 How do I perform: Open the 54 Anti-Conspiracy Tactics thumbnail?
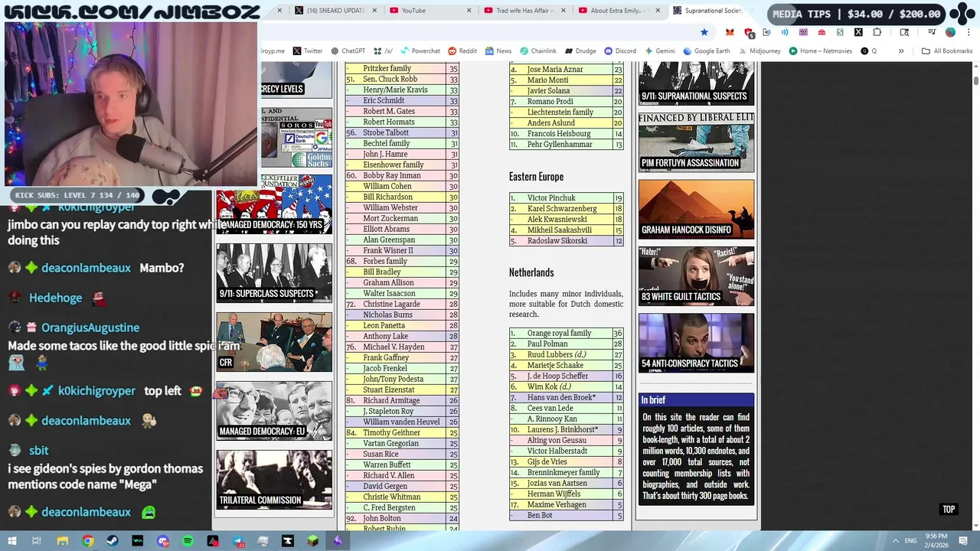click(x=696, y=343)
